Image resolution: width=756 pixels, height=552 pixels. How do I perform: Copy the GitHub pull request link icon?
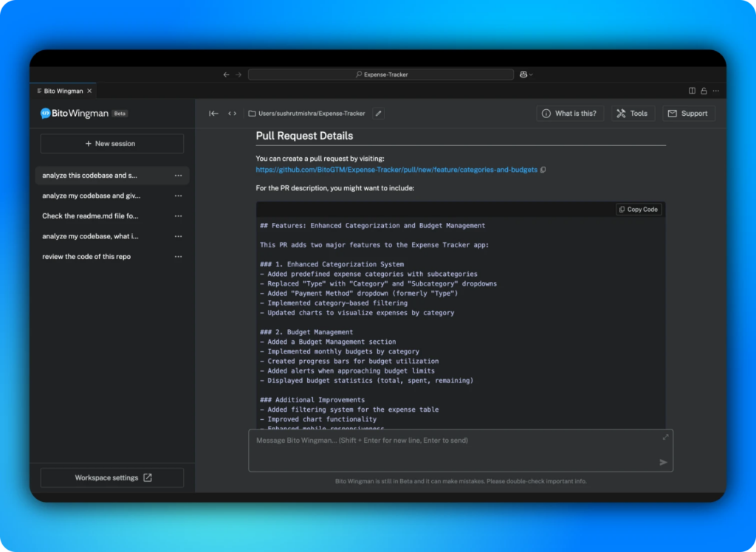pyautogui.click(x=543, y=170)
